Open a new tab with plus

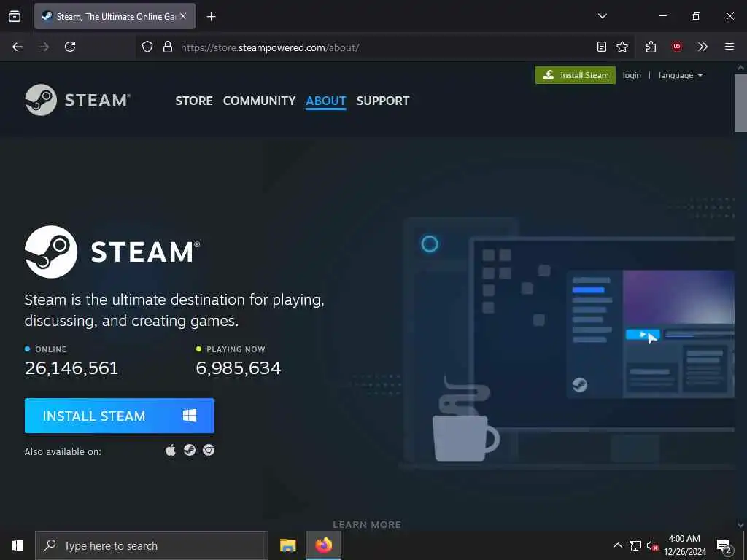pyautogui.click(x=211, y=17)
